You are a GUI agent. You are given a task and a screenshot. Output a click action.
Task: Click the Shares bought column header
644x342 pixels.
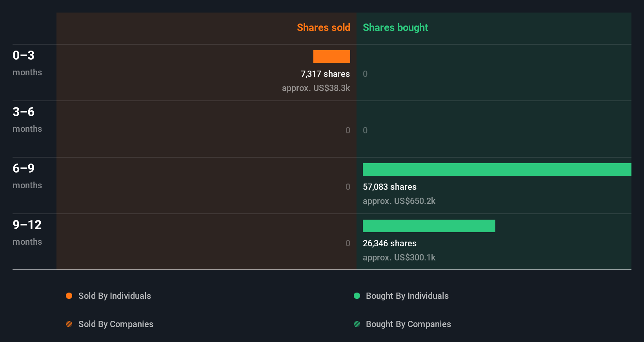[395, 27]
